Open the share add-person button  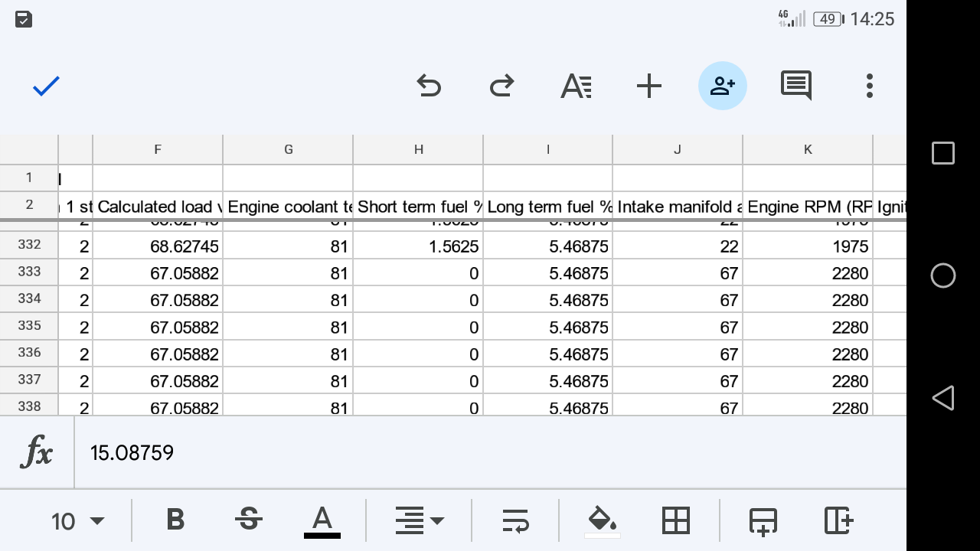point(723,86)
